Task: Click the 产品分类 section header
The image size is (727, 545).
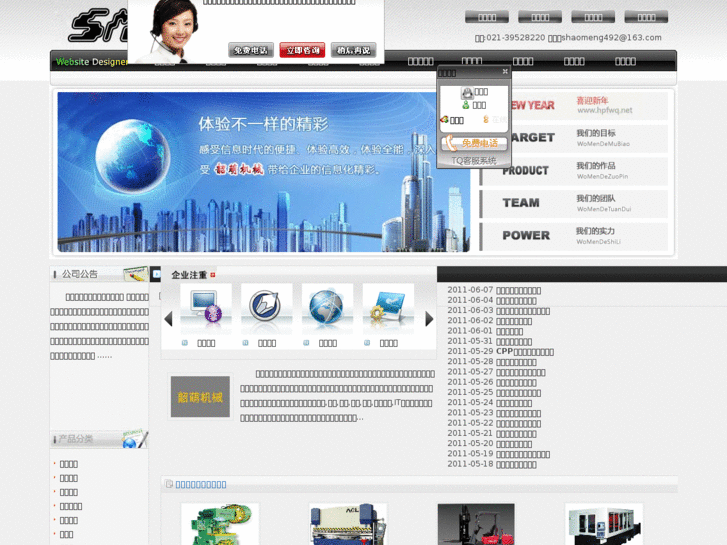Action: [x=75, y=439]
